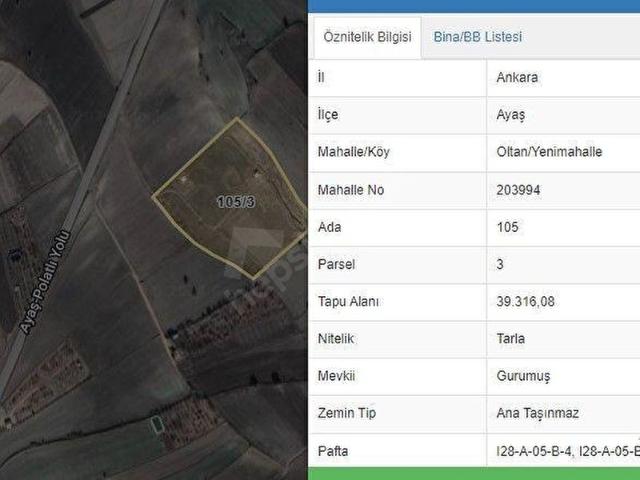This screenshot has width=640, height=480.
Task: Select the Tapu Alanı value 39.316,08
Action: 525,302
